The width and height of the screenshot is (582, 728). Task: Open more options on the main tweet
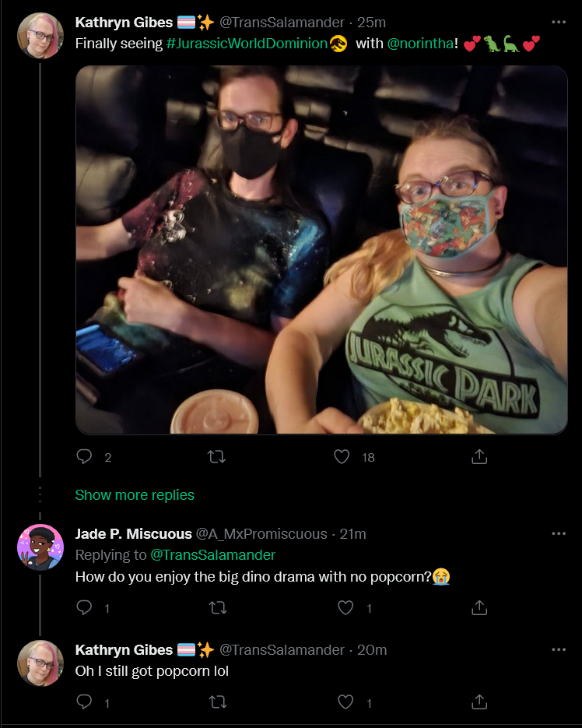point(559,22)
